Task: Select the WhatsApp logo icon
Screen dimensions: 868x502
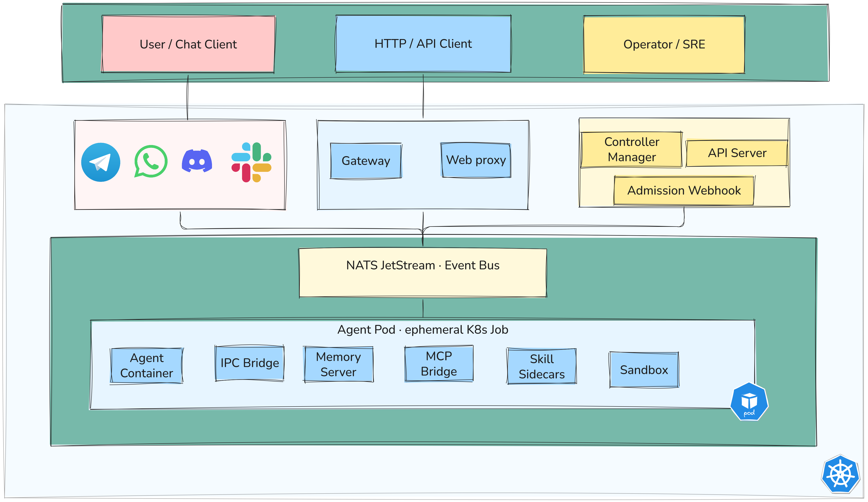Action: click(x=151, y=161)
